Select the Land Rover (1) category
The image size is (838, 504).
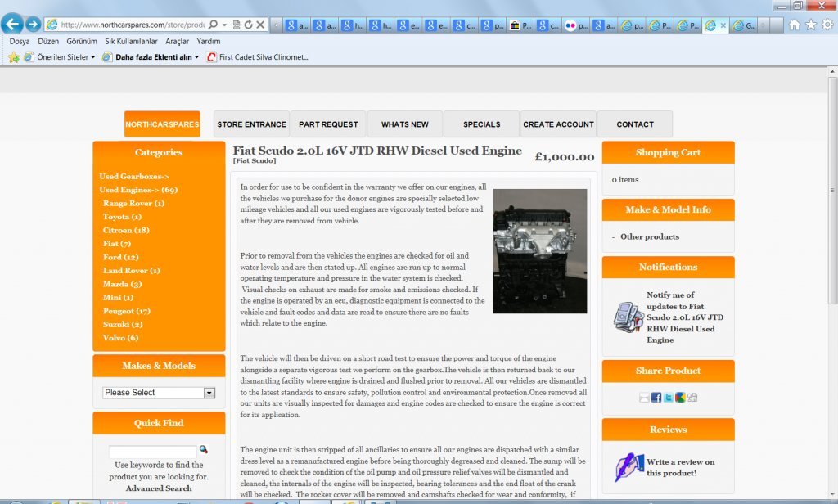tap(132, 271)
